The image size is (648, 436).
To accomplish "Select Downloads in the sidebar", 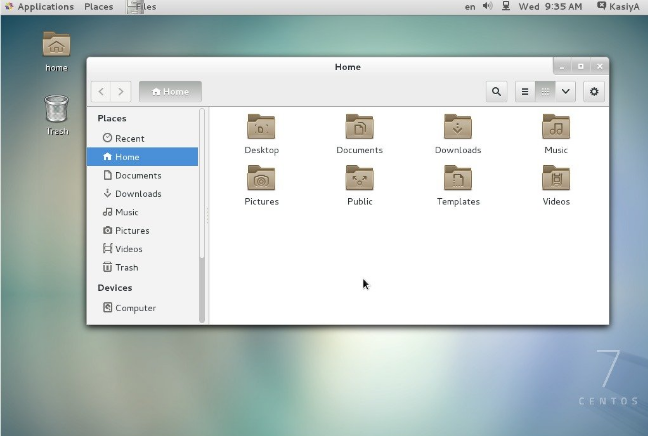I will (x=143, y=193).
